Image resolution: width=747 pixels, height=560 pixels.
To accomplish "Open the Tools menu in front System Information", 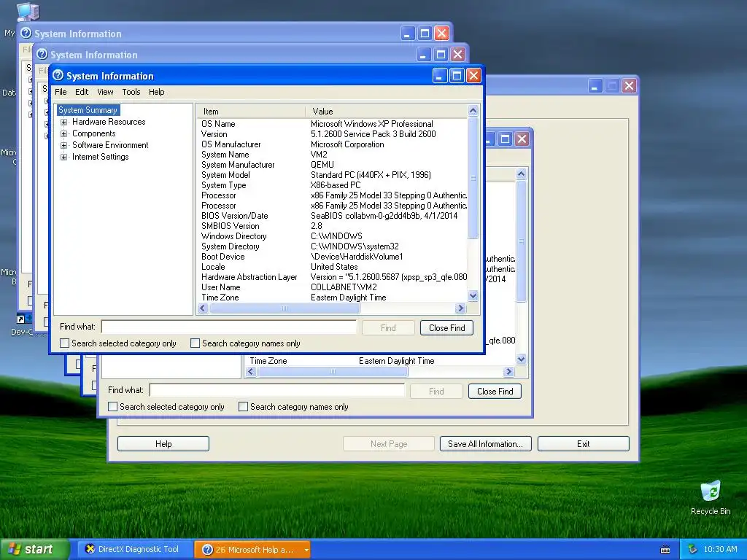I will 131,92.
